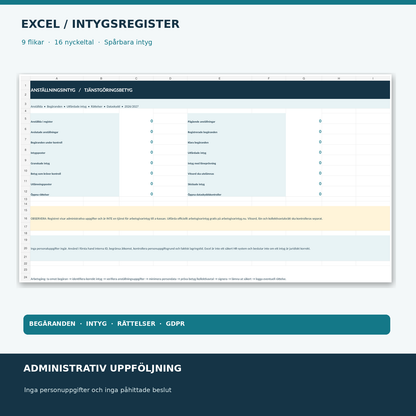Click 'Inga personuppgifter och inga påhittade beslut' footer text

(x=98, y=390)
